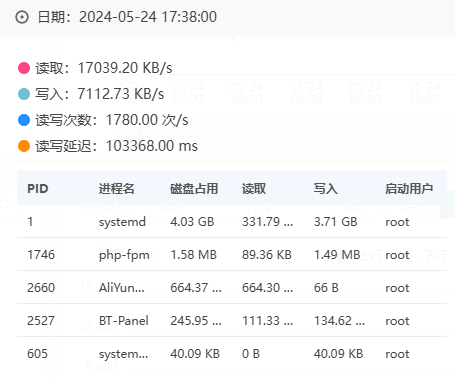
Task: Click the 读取 column header
Action: click(254, 189)
